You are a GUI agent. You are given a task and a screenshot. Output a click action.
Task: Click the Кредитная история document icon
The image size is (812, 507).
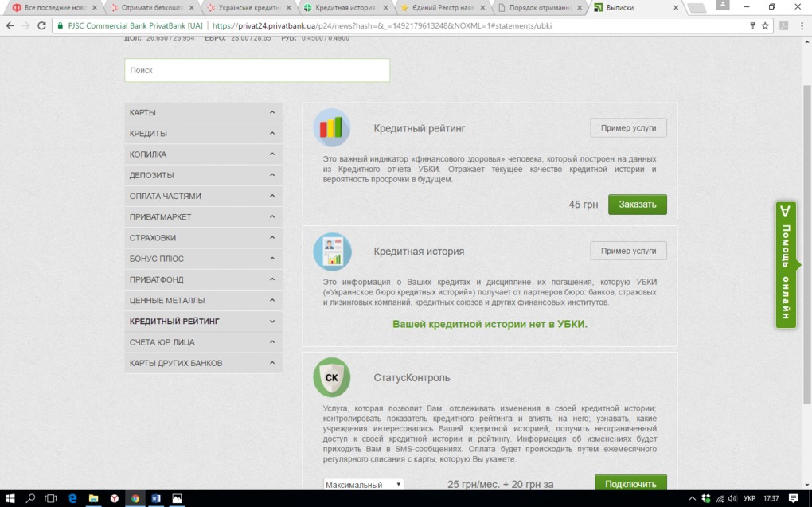tap(331, 252)
